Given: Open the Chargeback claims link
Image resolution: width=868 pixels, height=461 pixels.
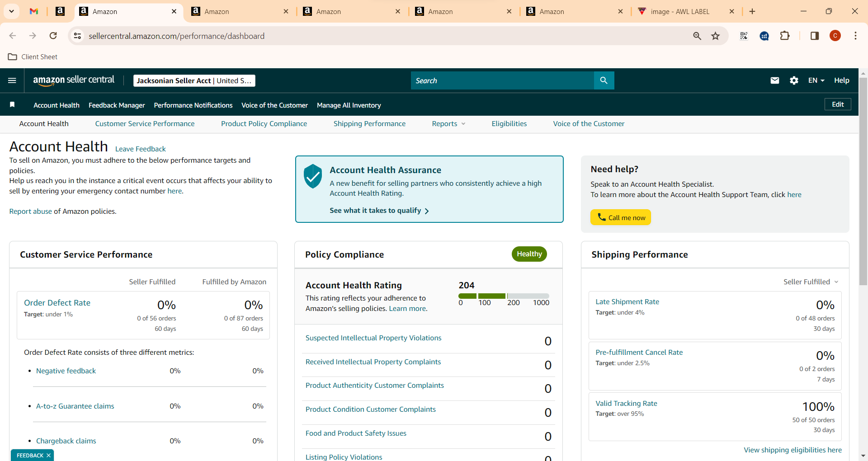Looking at the screenshot, I should pos(66,441).
